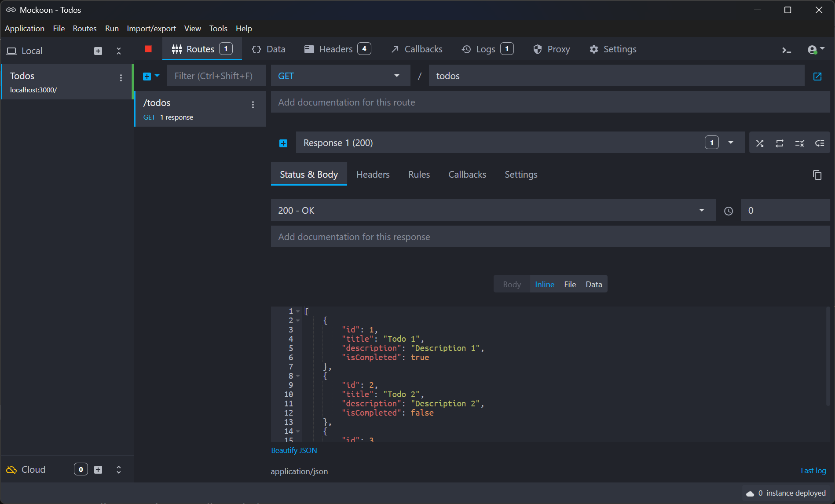
Task: Click response documentation field
Action: pos(550,237)
